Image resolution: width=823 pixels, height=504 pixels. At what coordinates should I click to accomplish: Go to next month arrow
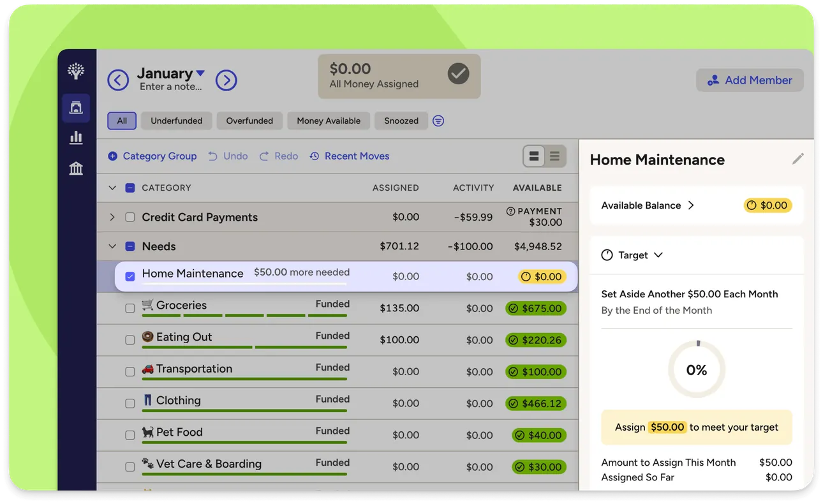coord(226,80)
